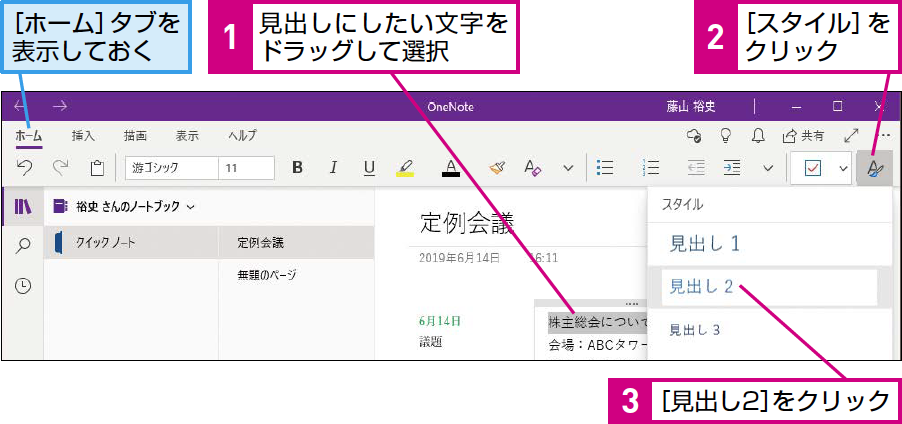Click the note container handle dots
The image size is (902, 424).
pyautogui.click(x=632, y=303)
